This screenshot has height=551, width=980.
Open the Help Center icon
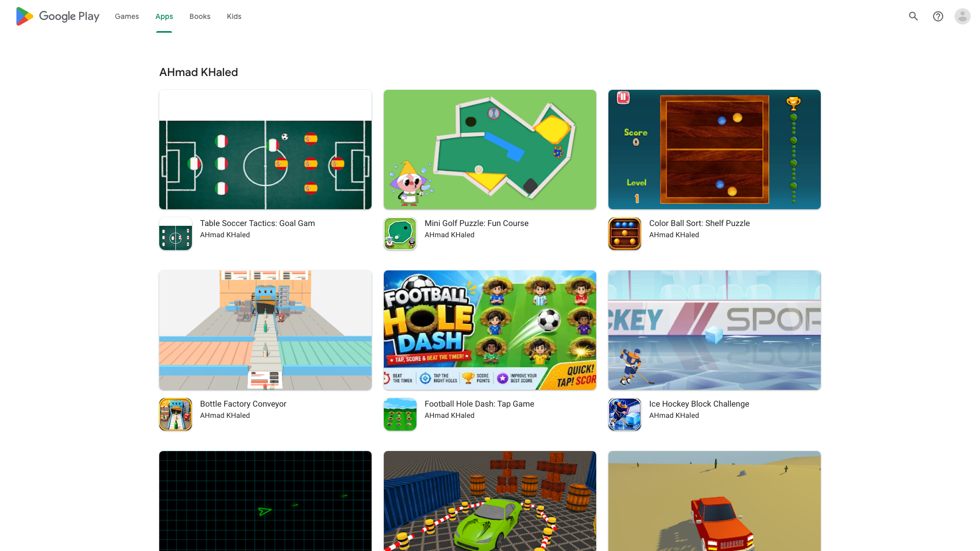938,16
